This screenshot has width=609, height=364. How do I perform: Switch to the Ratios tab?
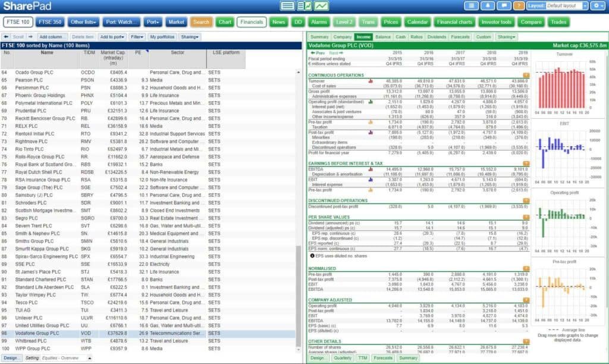[416, 37]
